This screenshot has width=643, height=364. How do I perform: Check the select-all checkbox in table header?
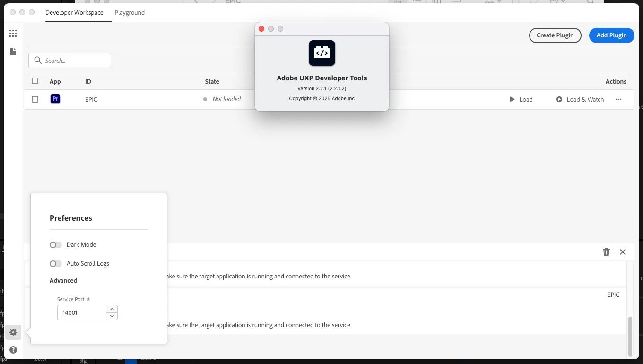pyautogui.click(x=35, y=81)
